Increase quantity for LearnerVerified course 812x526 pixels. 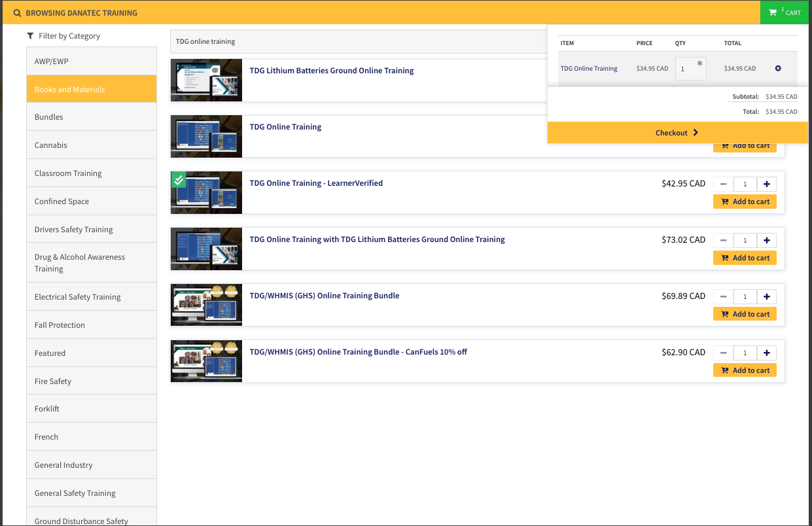(767, 184)
